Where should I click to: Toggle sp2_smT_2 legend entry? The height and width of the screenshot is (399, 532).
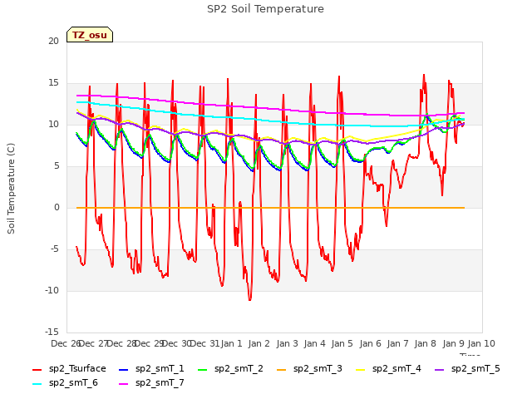pyautogui.click(x=230, y=369)
